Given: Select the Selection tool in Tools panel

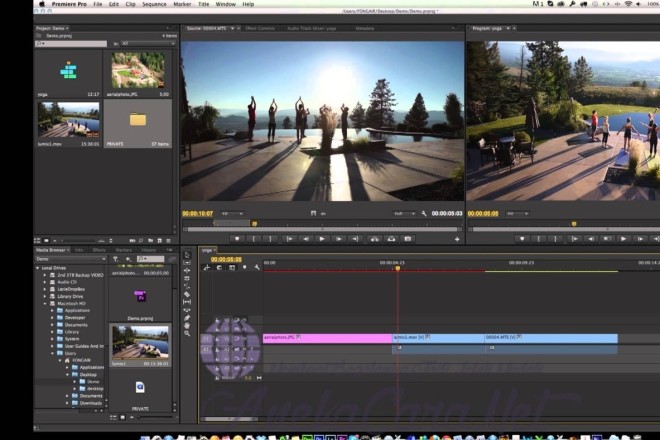Looking at the screenshot, I should (x=187, y=255).
